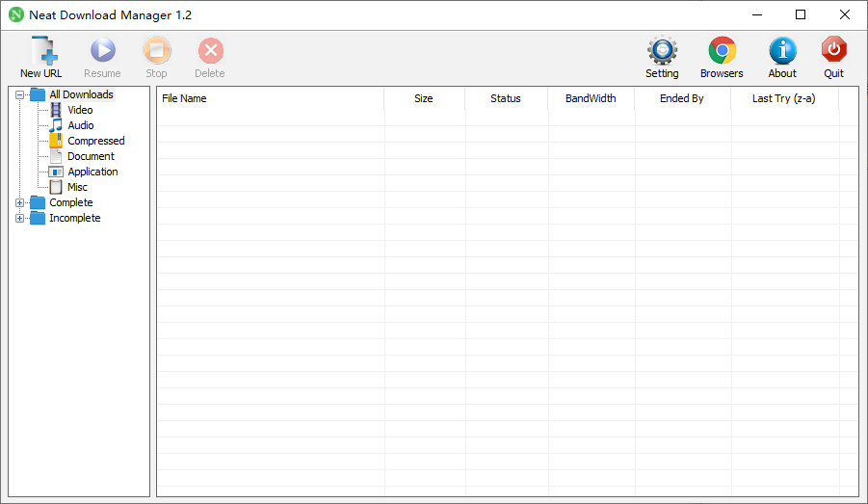Viewport: 868px width, 504px height.
Task: Sort by the Ended By column header
Action: tap(682, 98)
